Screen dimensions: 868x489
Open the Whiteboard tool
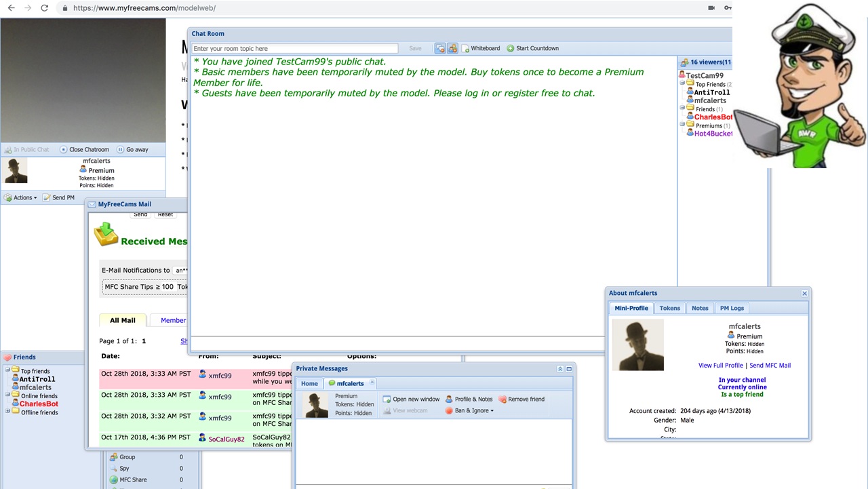[481, 48]
